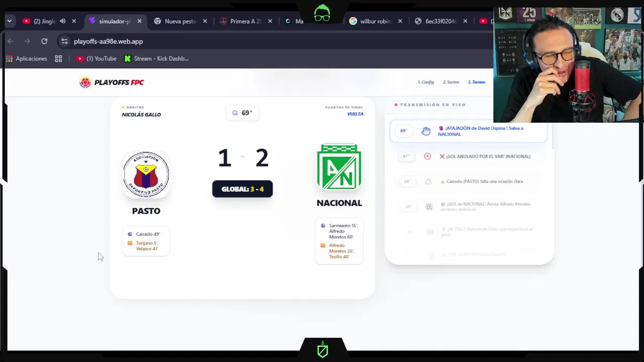The height and width of the screenshot is (362, 644).
Task: Click Pasto's score number 1
Action: (224, 158)
